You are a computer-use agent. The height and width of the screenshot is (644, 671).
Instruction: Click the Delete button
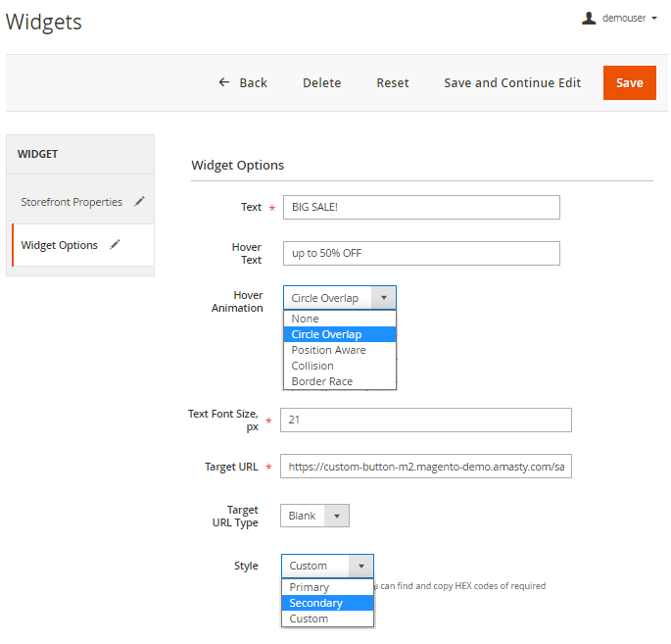point(321,82)
